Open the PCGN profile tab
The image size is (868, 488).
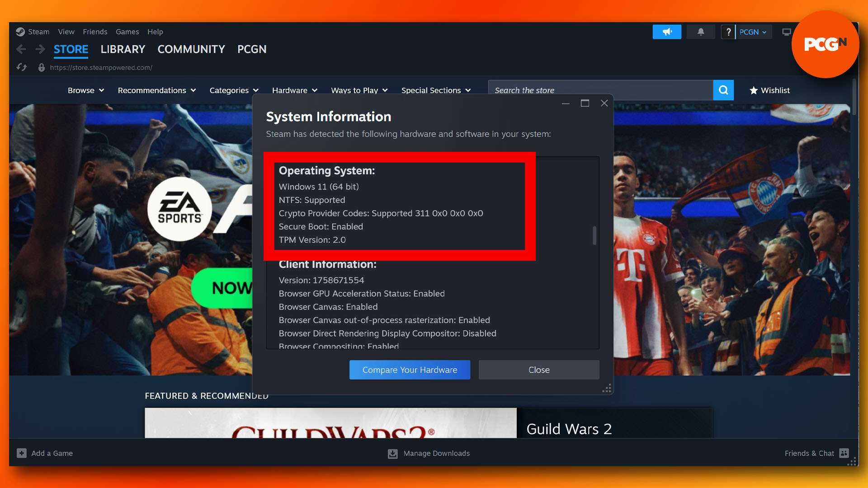coord(252,49)
